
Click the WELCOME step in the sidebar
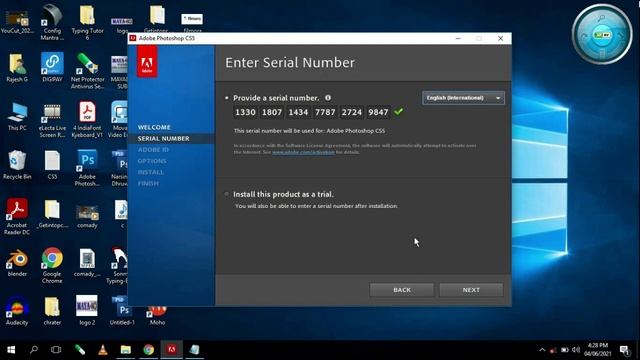point(154,127)
